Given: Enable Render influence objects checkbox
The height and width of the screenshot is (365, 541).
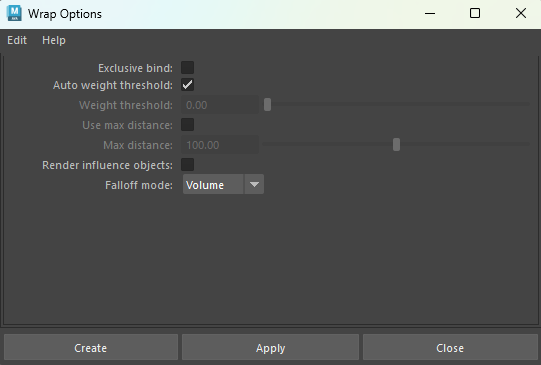Looking at the screenshot, I should pyautogui.click(x=187, y=165).
